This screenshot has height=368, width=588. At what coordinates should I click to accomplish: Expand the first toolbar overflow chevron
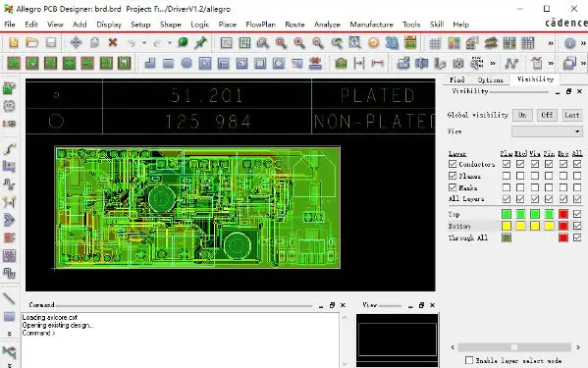pyautogui.click(x=551, y=43)
